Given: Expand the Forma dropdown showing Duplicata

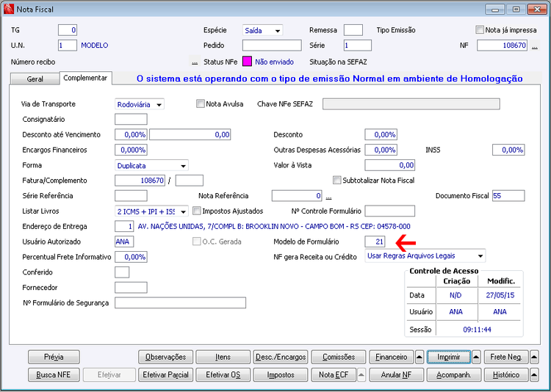Looking at the screenshot, I should tap(151, 165).
